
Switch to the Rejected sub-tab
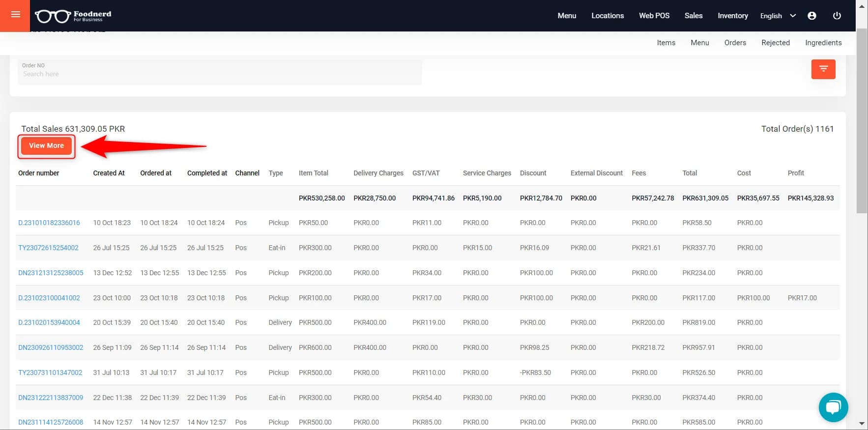(x=776, y=43)
